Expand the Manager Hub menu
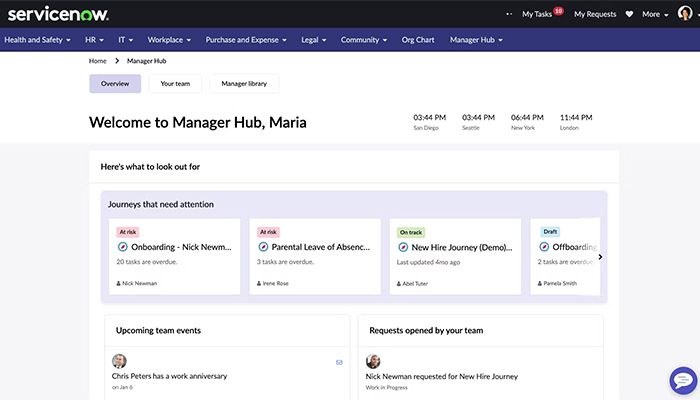 click(476, 40)
